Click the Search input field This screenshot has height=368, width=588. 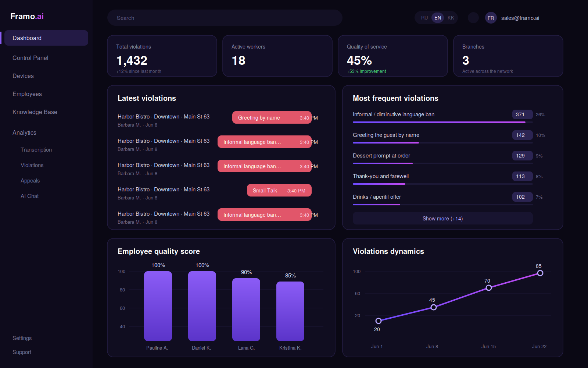click(x=225, y=18)
